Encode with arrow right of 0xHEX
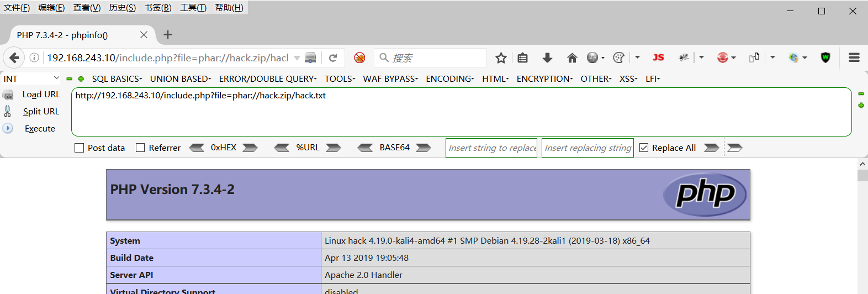The width and height of the screenshot is (868, 294). pyautogui.click(x=250, y=148)
